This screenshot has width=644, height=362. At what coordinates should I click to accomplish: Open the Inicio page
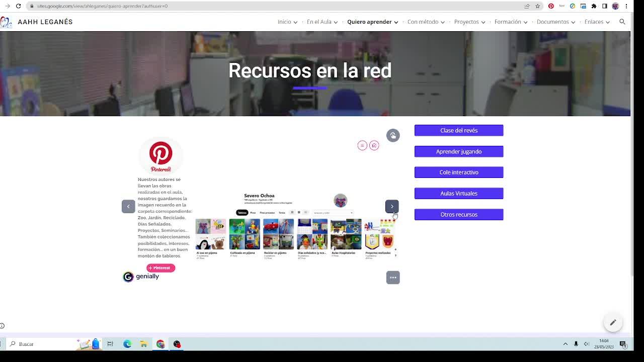pyautogui.click(x=284, y=22)
